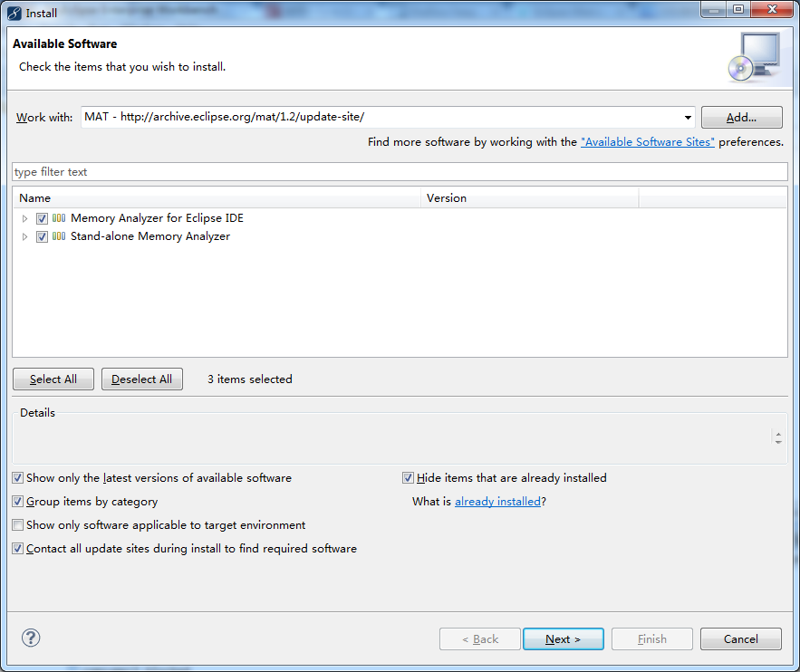Close the Install dialog window
This screenshot has width=800, height=672.
(772, 9)
